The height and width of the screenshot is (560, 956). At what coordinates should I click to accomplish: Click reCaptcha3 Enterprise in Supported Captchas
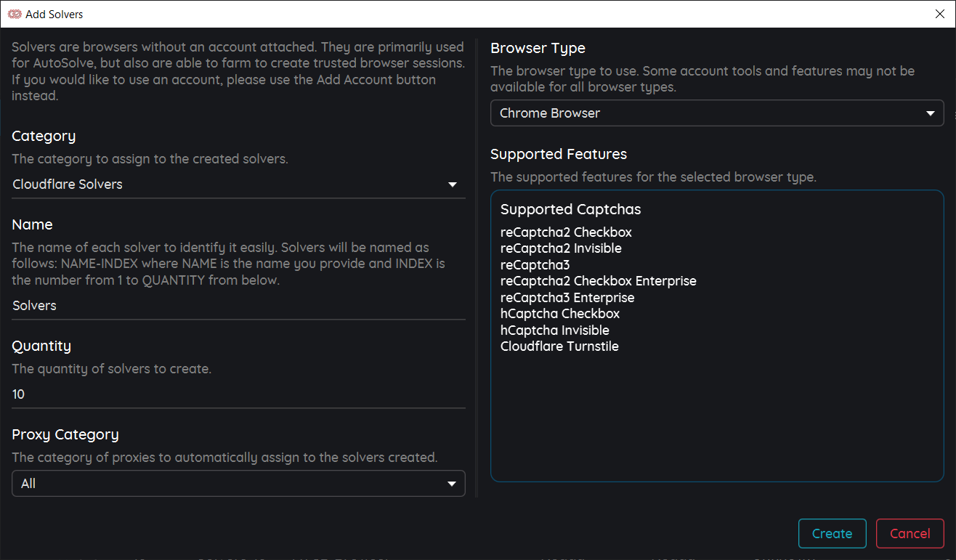tap(567, 297)
